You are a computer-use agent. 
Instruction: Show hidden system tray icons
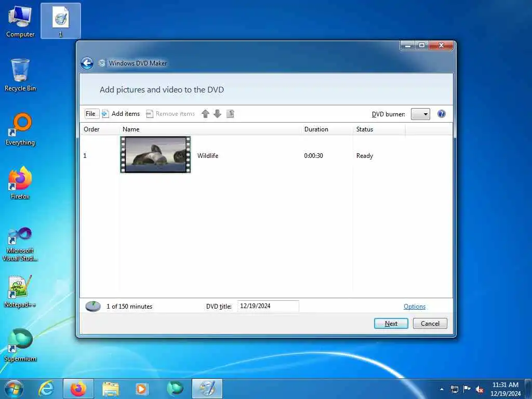click(442, 389)
